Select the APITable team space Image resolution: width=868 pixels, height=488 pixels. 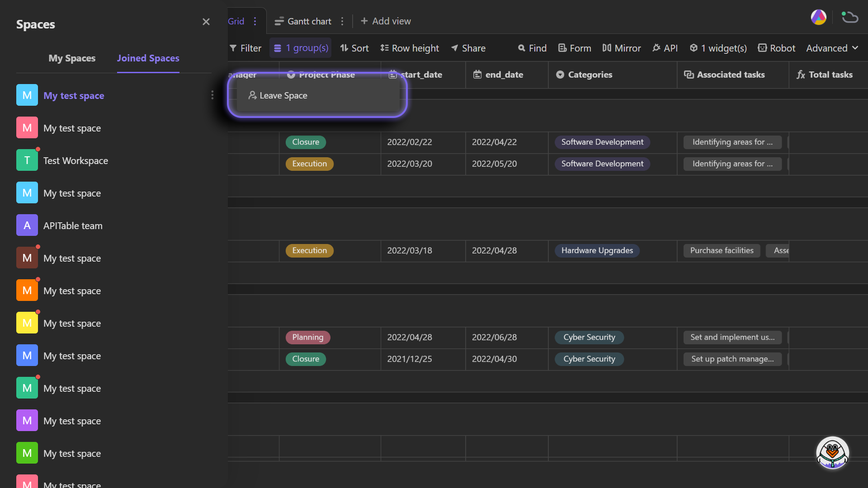73,225
